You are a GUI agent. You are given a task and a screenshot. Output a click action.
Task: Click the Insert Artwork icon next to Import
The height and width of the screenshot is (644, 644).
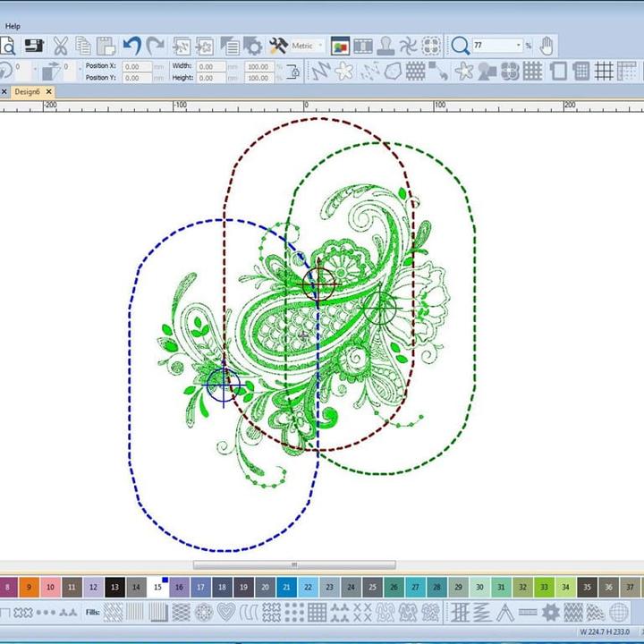pos(205,46)
